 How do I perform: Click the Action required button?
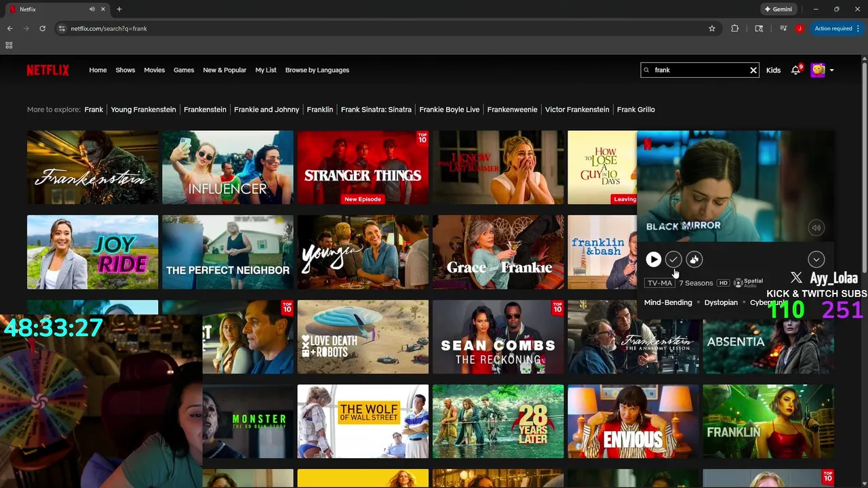tap(837, 28)
